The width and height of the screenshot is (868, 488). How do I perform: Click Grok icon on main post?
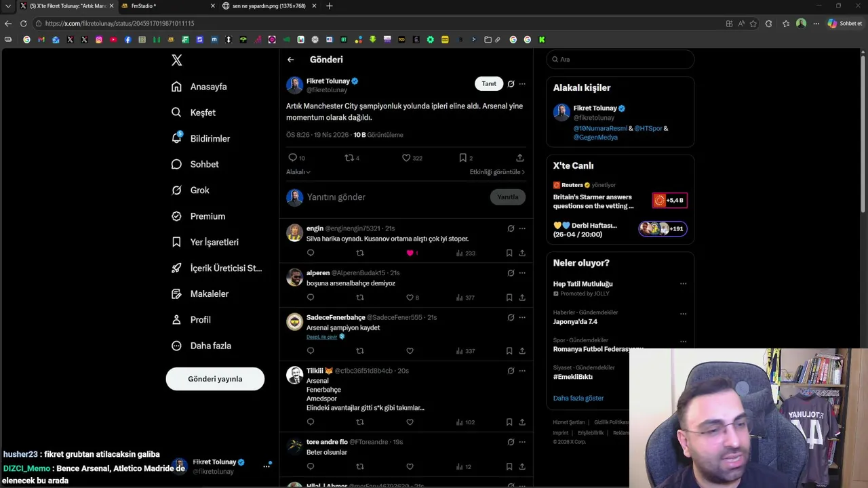[511, 84]
